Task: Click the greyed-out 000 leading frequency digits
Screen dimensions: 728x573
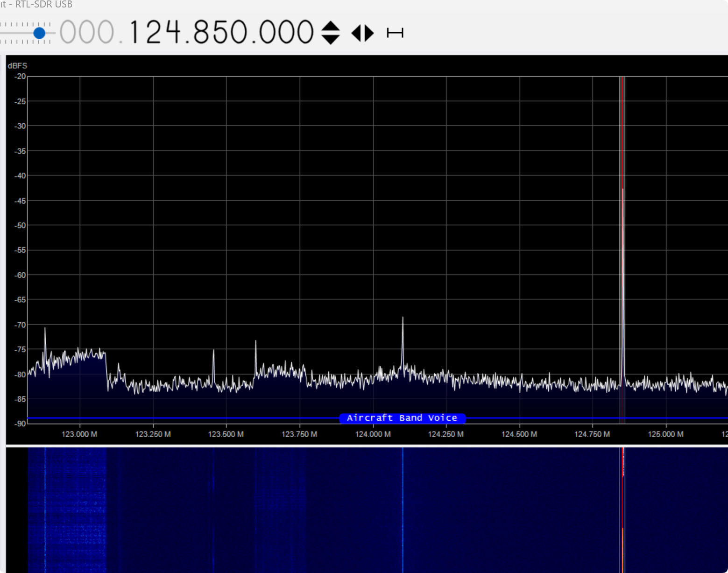Action: coord(87,33)
